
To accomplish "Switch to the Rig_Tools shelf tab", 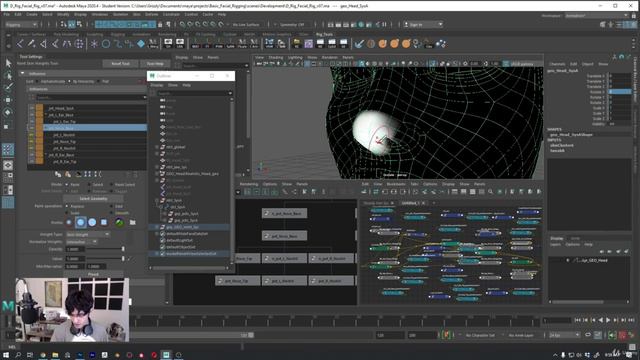I will tap(324, 34).
